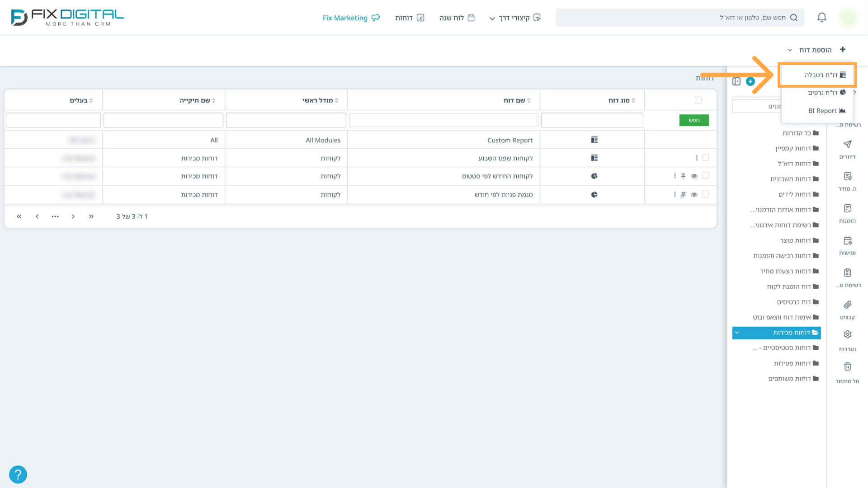Sort by בעלים column
868x488 pixels.
pyautogui.click(x=81, y=100)
